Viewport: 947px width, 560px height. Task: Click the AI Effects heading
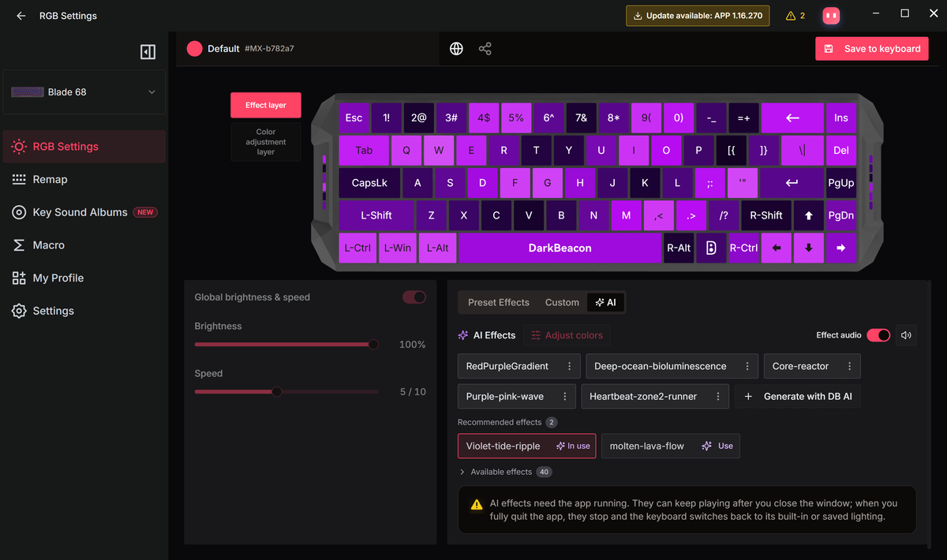point(494,335)
